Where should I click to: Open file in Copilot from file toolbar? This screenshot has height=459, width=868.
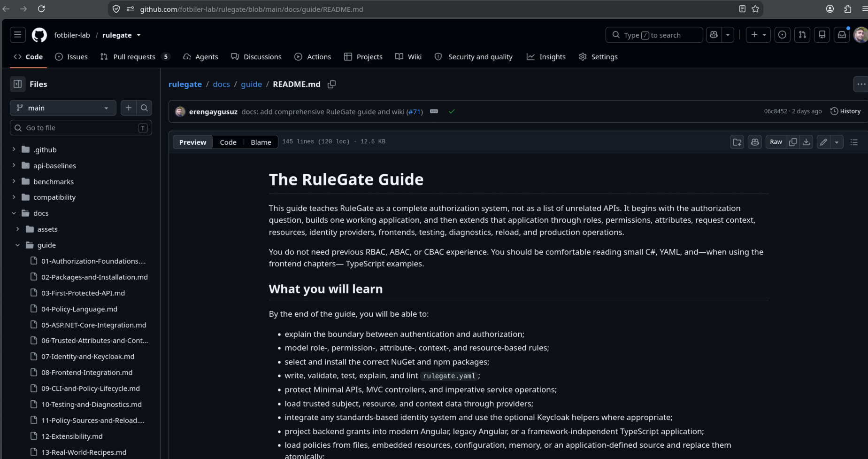coord(755,142)
